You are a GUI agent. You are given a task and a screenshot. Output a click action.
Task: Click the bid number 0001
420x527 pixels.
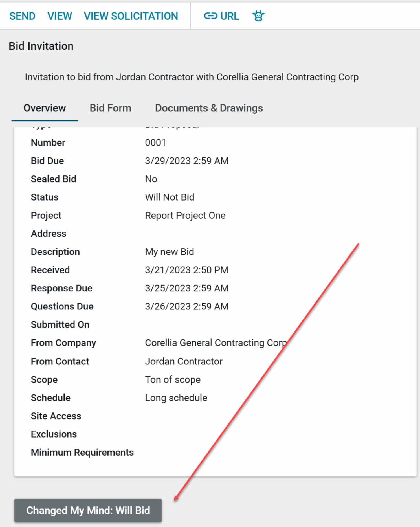[155, 143]
